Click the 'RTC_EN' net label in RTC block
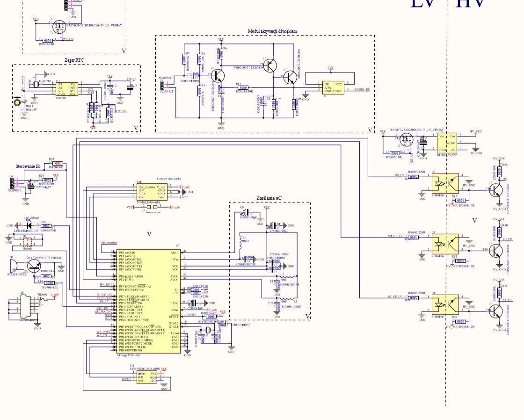524x420 pixels. 121,111
